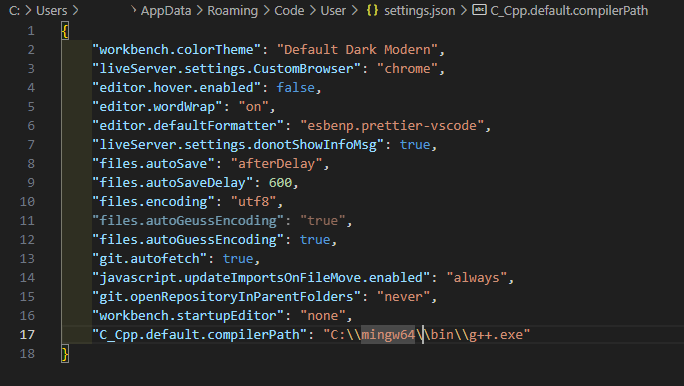Click the highlighted 'mingw64' text

coord(388,335)
